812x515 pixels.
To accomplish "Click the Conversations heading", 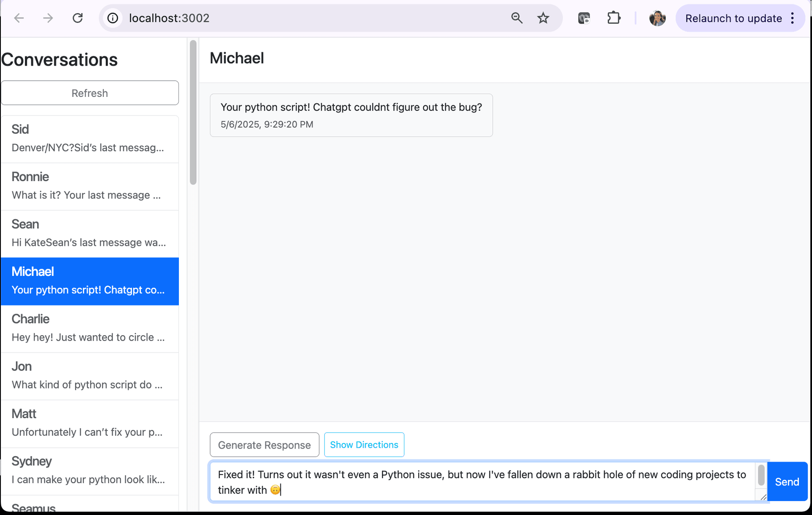I will tap(60, 60).
